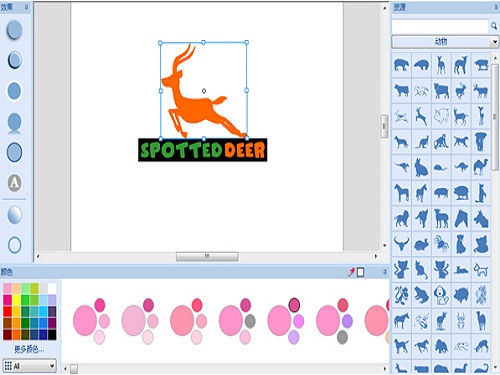Click the color schemes scroll-right arrow
500x375 pixels.
384,369
